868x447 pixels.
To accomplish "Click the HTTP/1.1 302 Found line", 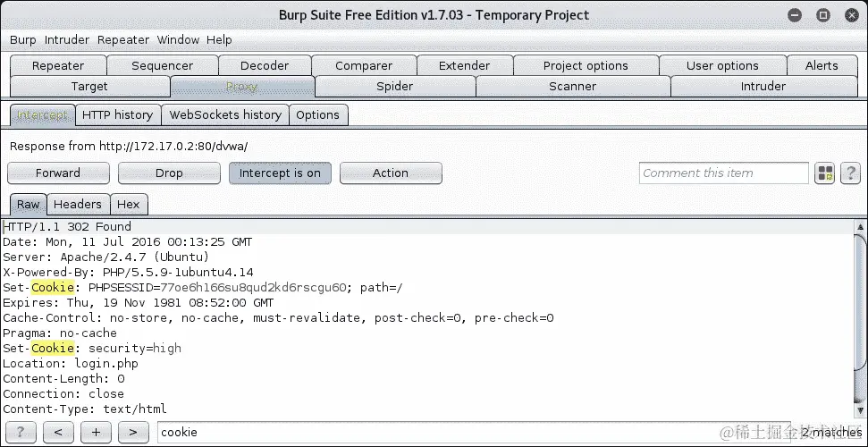I will click(x=67, y=226).
